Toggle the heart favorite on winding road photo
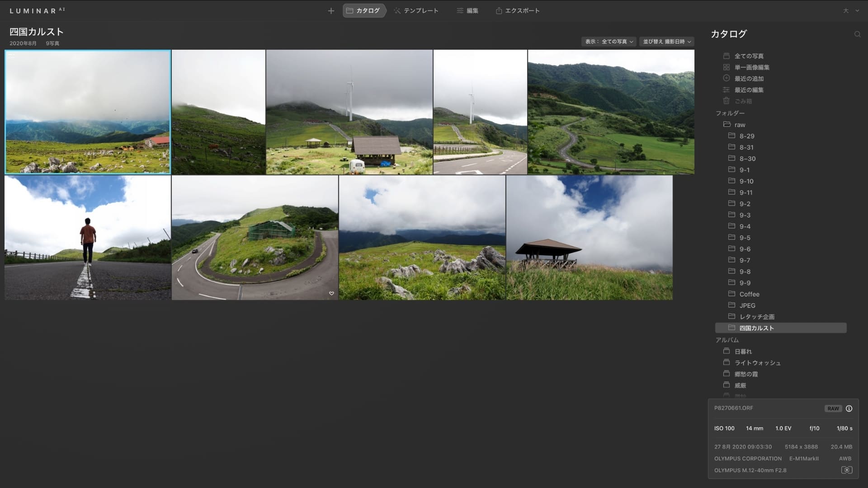The image size is (868, 488). (x=331, y=294)
